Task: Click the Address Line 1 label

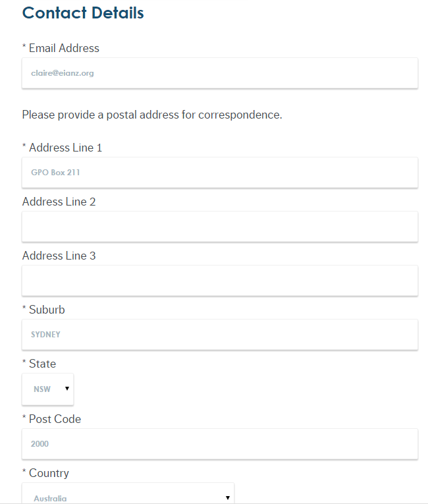Action: click(65, 148)
